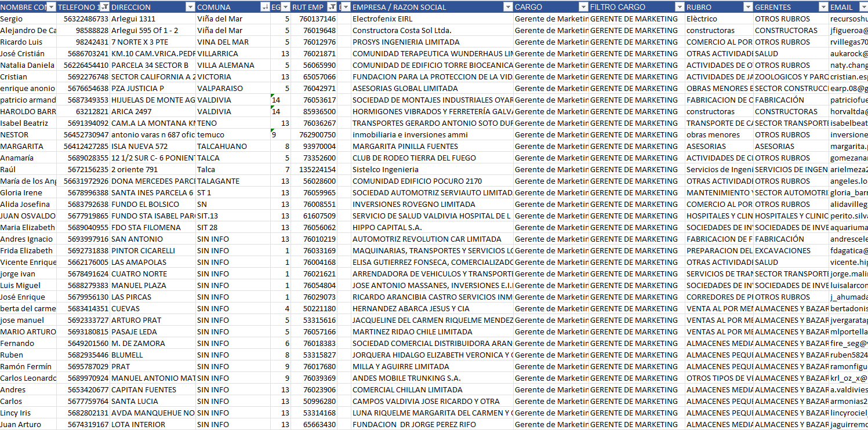Select the cell 'Sistelco Ingenieria'
The height and width of the screenshot is (430, 868).
pos(432,169)
